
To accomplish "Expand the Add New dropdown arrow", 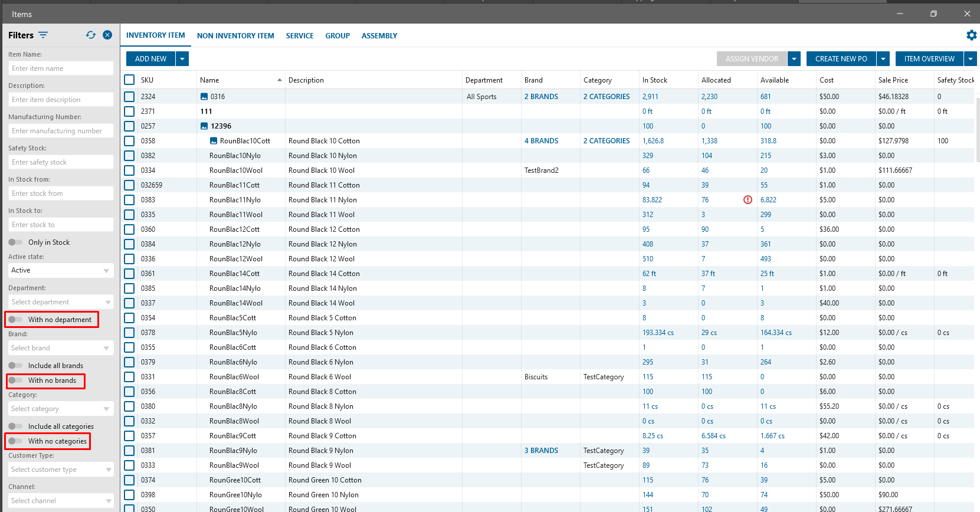I will (x=182, y=59).
